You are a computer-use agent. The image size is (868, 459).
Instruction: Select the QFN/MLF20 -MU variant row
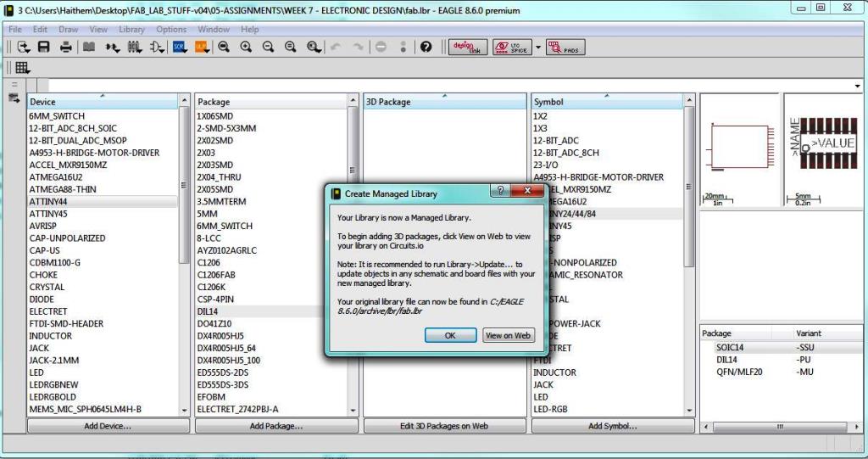(781, 372)
